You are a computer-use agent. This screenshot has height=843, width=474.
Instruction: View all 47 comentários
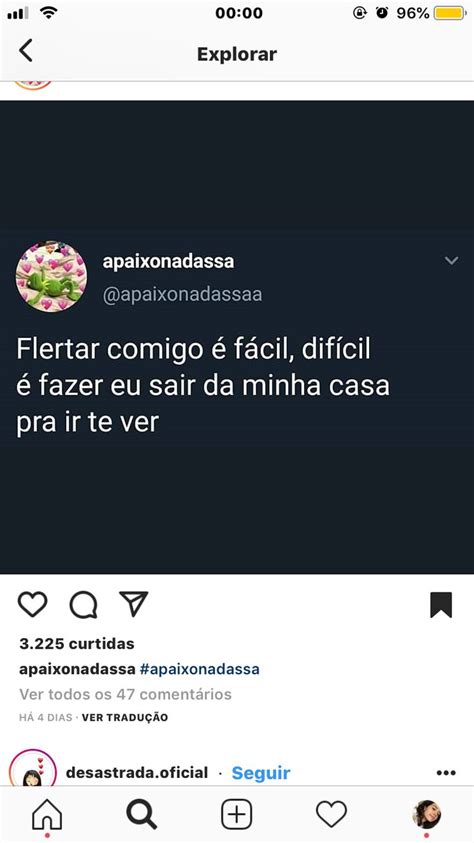(x=125, y=694)
